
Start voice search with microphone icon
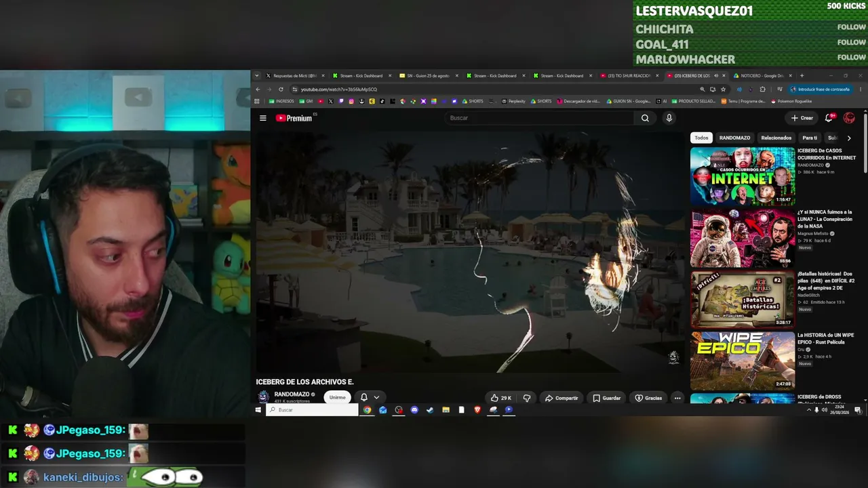669,118
